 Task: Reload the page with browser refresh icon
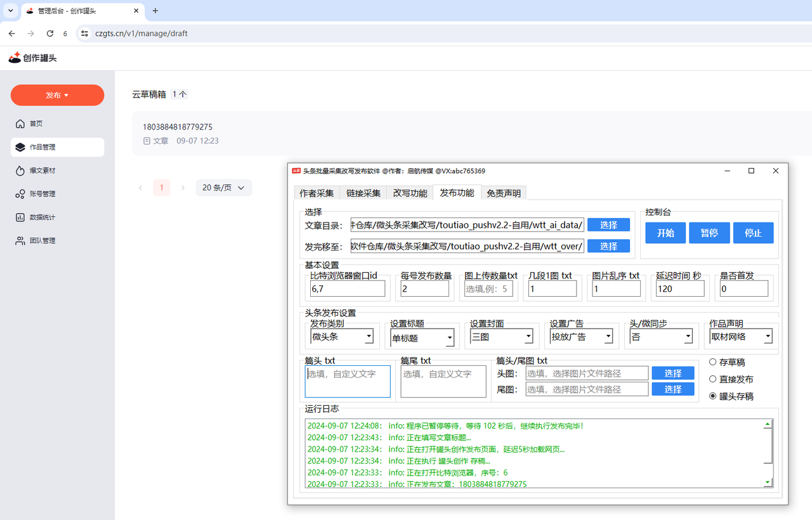[50, 34]
